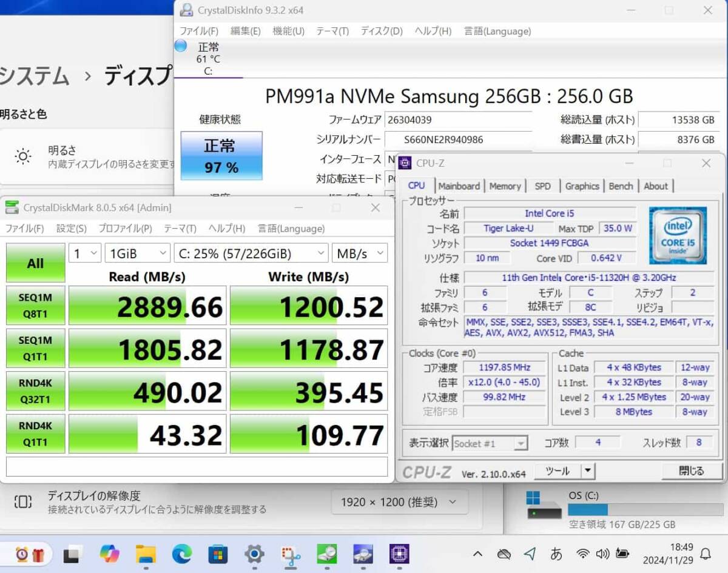Open Microsoft Store taskbar icon
Image resolution: width=728 pixels, height=573 pixels.
tap(218, 554)
